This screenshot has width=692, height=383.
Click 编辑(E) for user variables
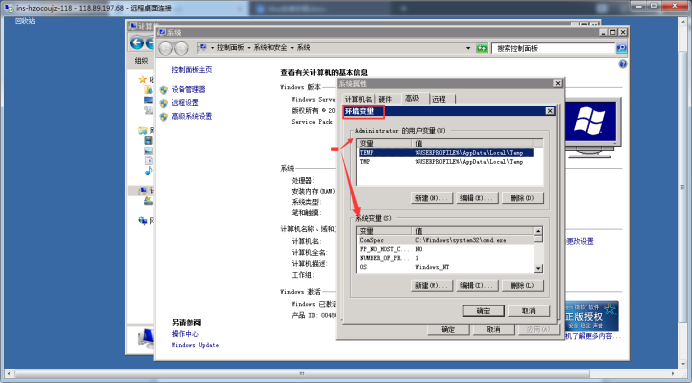tap(477, 198)
